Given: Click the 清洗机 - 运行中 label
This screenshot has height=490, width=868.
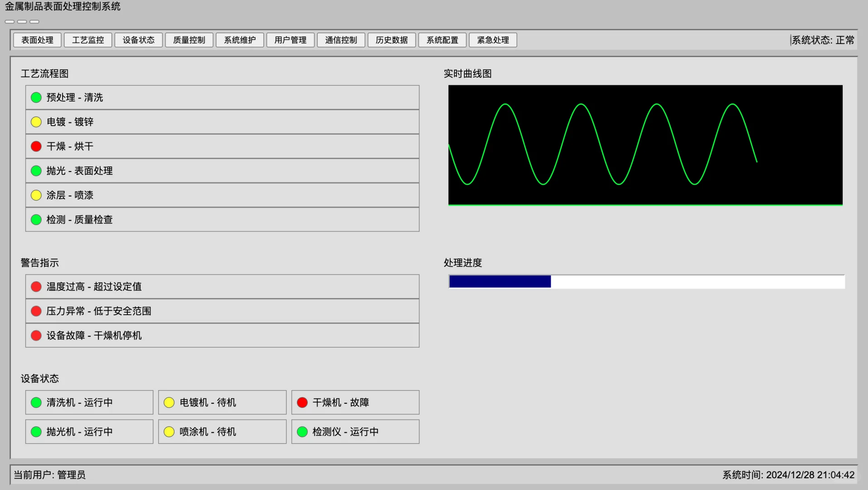Looking at the screenshot, I should coord(79,402).
